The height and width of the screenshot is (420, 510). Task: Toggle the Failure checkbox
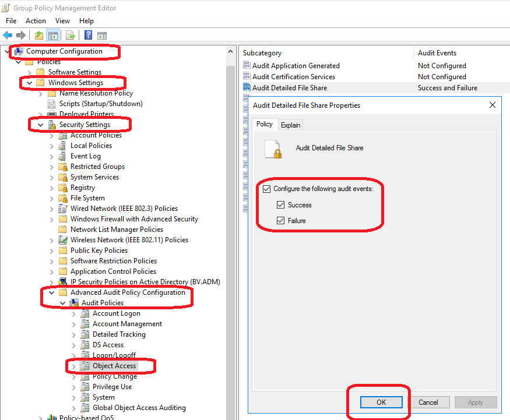pyautogui.click(x=281, y=221)
